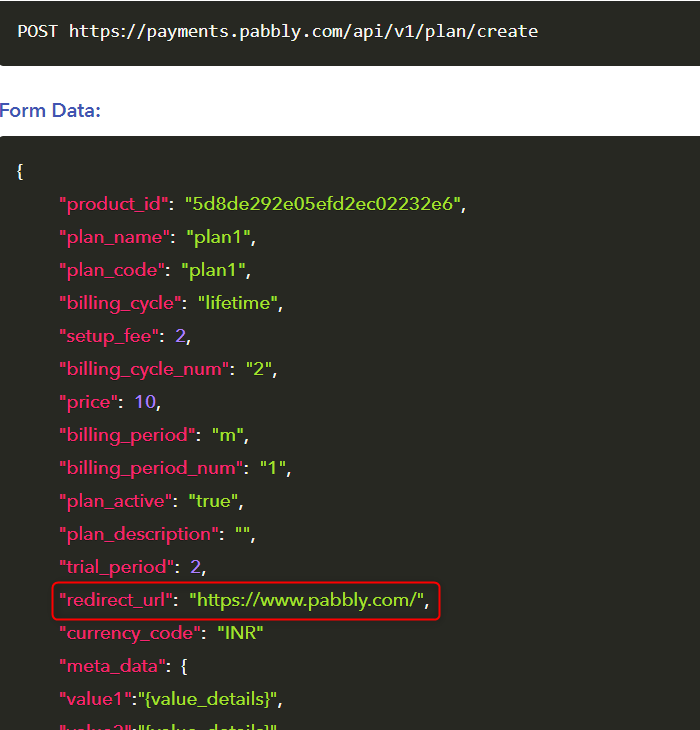Click the "product_id" key

pos(114,204)
